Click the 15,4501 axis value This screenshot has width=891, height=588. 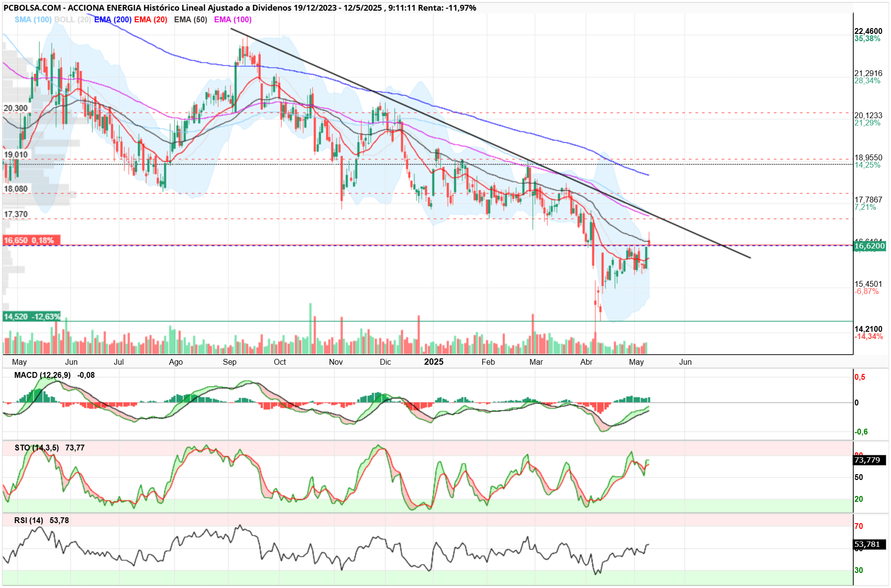[868, 284]
